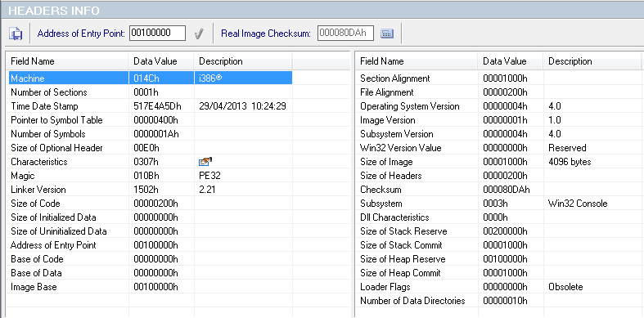
Task: Click right table Description column header
Action: 592,61
